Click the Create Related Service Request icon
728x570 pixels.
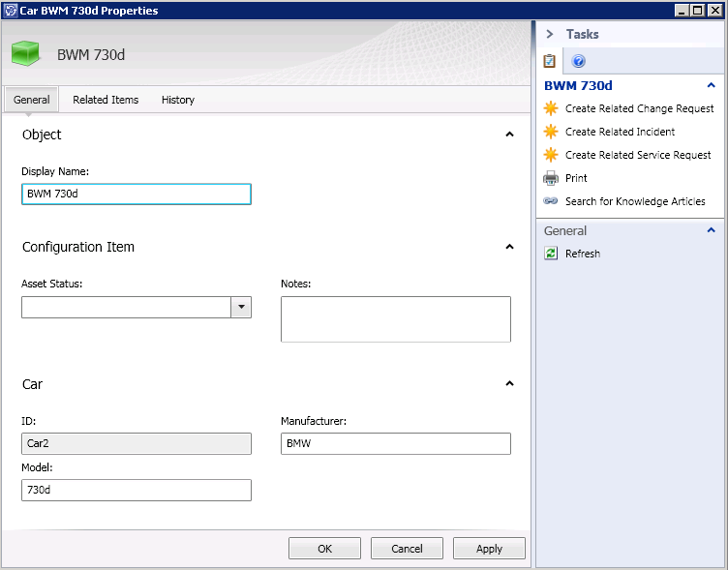(x=551, y=155)
